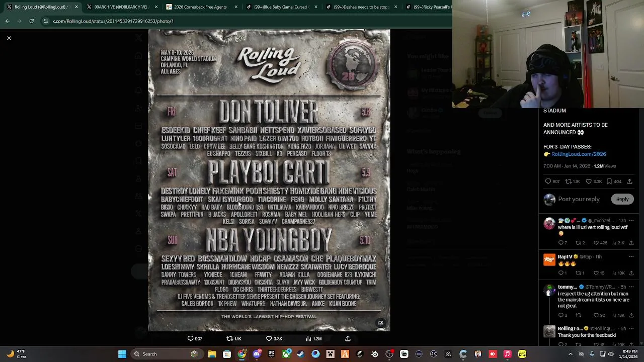Open more options on RapTV reply
The height and width of the screenshot is (362, 644).
click(x=631, y=256)
